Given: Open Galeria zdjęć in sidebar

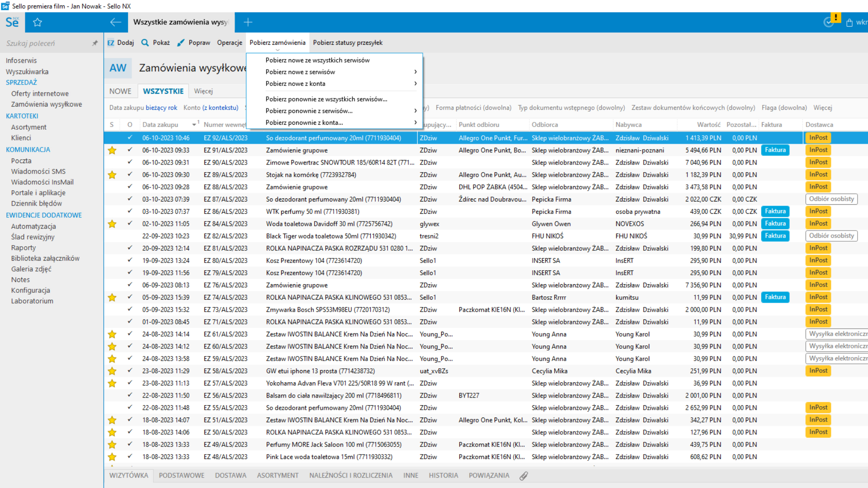Looking at the screenshot, I should pos(31,269).
